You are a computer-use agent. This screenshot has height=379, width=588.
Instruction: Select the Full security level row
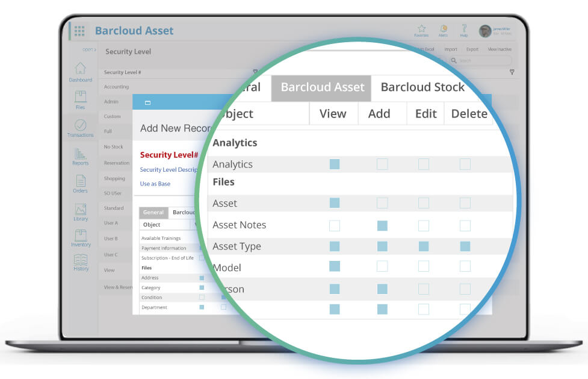(116, 131)
